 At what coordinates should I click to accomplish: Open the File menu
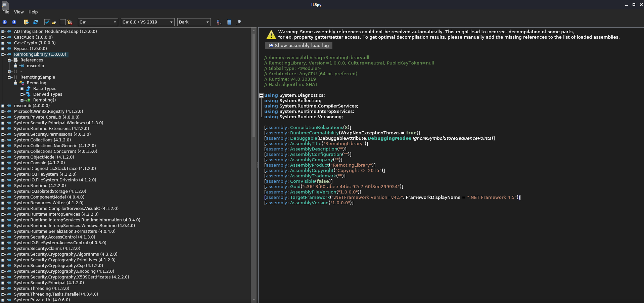point(6,12)
